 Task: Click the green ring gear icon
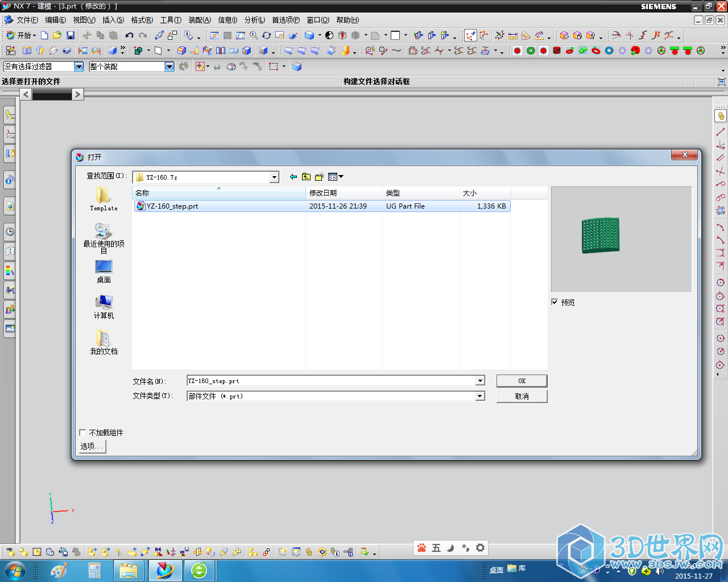coord(531,51)
